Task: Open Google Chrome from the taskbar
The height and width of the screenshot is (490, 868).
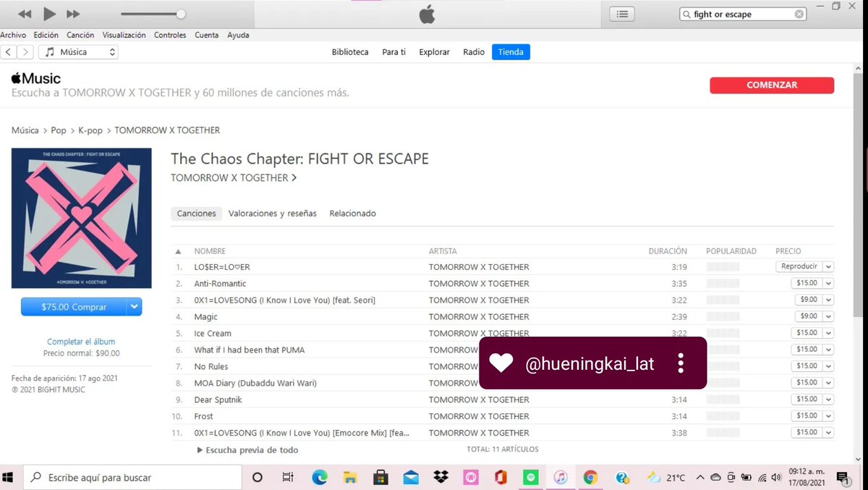Action: click(x=590, y=478)
